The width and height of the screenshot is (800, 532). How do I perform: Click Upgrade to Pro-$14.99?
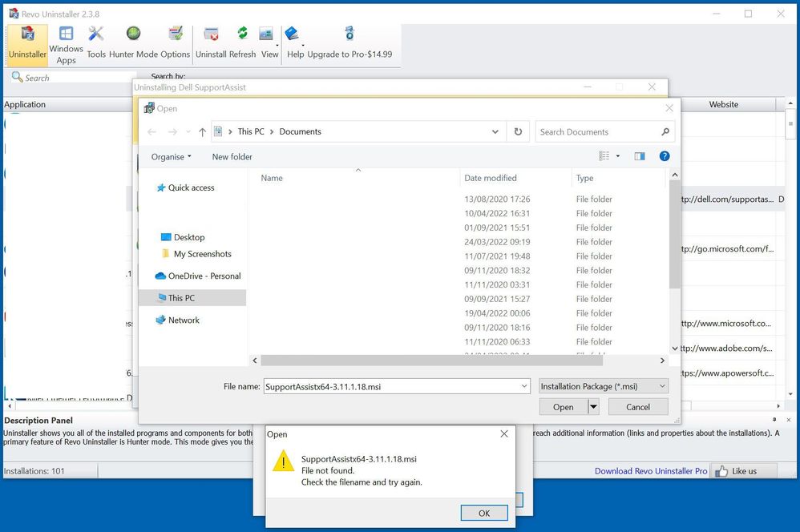(x=349, y=42)
